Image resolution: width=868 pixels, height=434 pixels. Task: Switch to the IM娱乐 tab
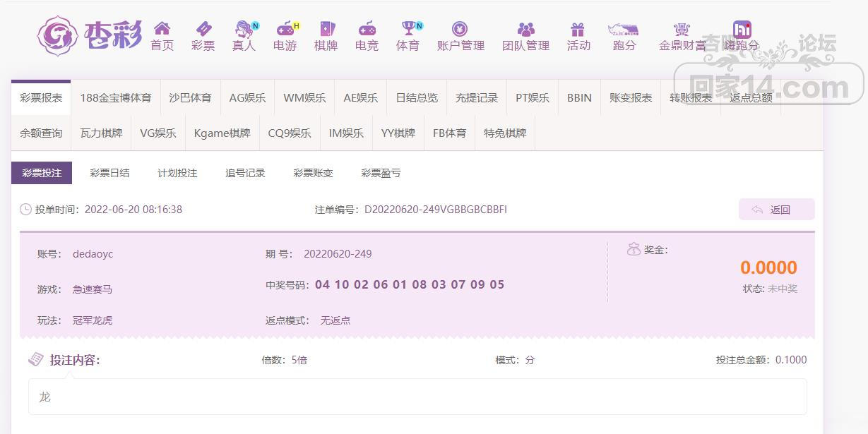pos(346,133)
